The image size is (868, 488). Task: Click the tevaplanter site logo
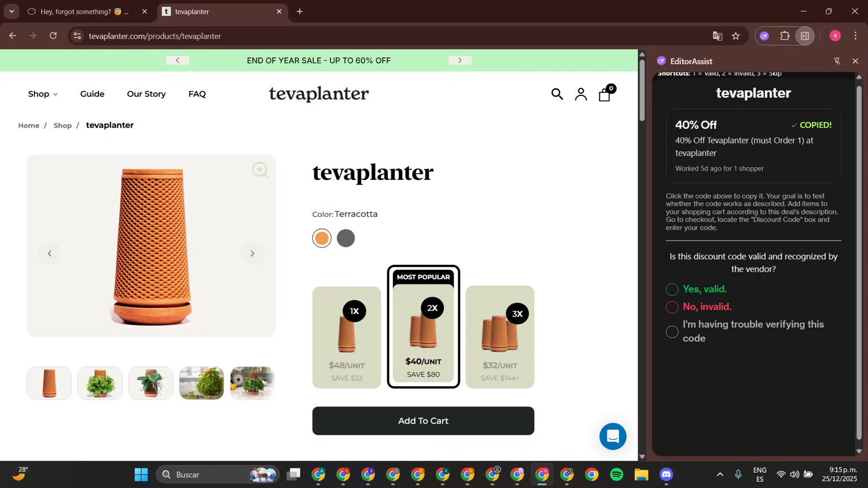coord(319,94)
